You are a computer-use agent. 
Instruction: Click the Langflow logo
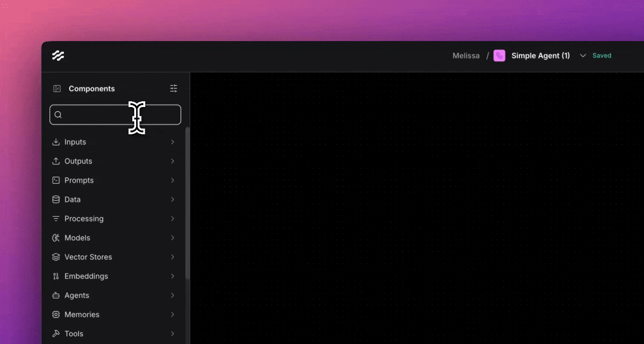pos(58,55)
